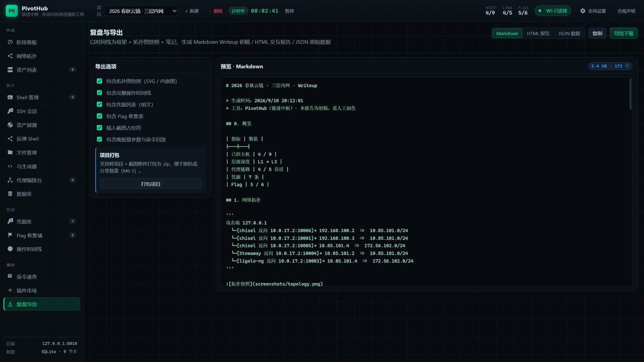Screen dimensions: 644x362
Task: Click the 文件管理 folder icon
Action: click(10, 152)
